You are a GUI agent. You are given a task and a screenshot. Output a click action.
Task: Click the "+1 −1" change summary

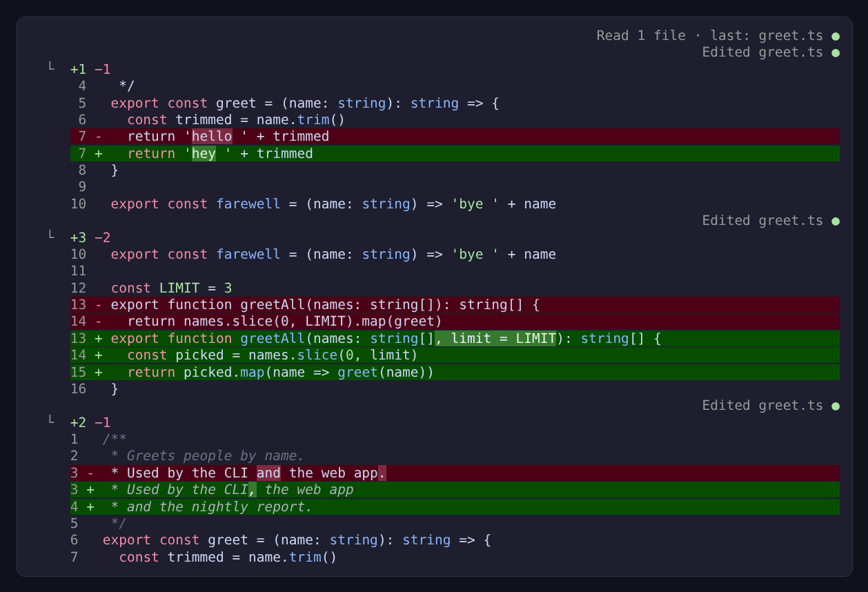pos(90,69)
